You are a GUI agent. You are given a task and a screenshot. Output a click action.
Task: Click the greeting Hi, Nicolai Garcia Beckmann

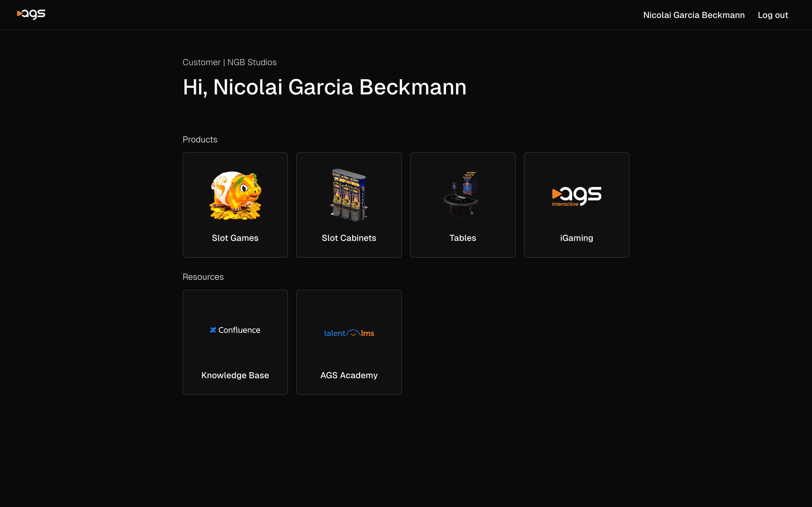(324, 87)
